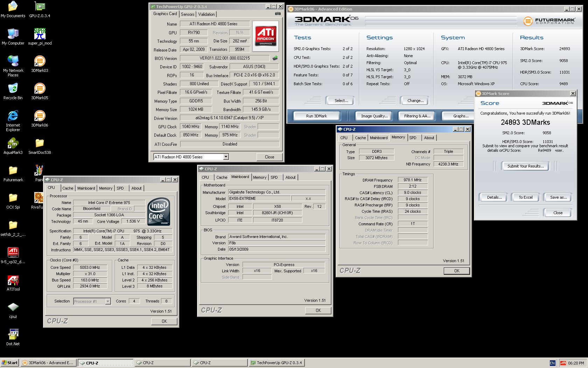Click the NB Frequency 4238.3 MHz value
This screenshot has height=368, width=588.
(448, 164)
